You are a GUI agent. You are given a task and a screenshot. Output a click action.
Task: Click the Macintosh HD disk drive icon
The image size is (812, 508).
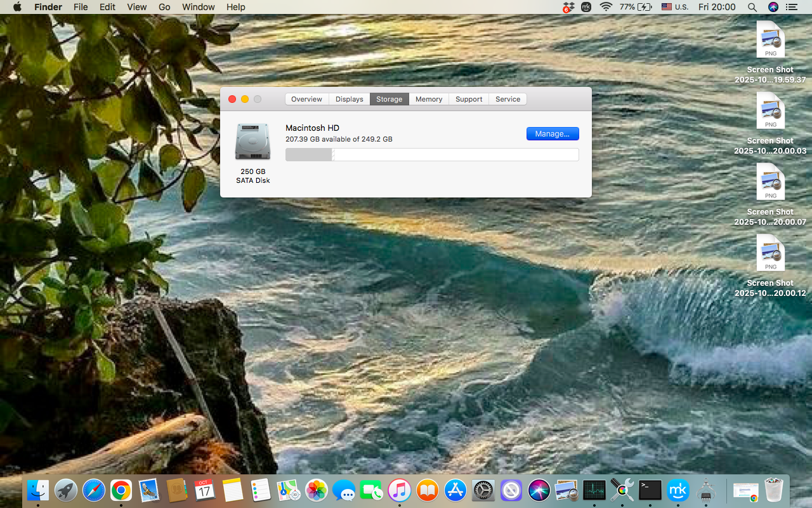(x=252, y=142)
